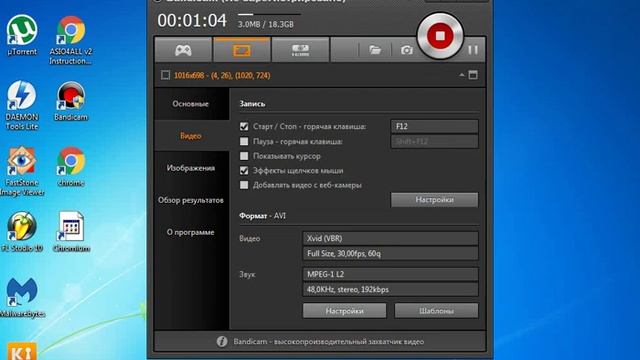This screenshot has height=360, width=640.
Task: Open ASIO4ALL v2 Instruction shortcut
Action: [71, 40]
